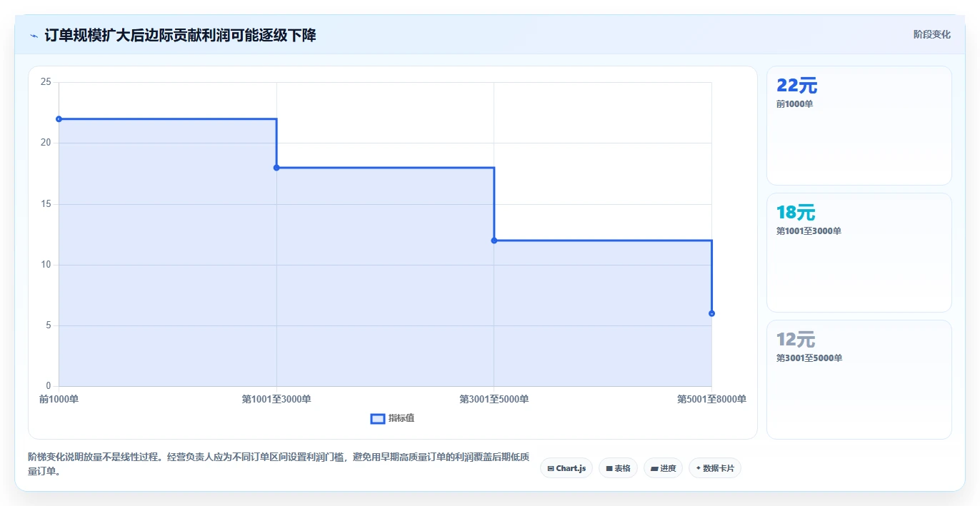
Task: Open the 22元 data card
Action: (x=859, y=126)
